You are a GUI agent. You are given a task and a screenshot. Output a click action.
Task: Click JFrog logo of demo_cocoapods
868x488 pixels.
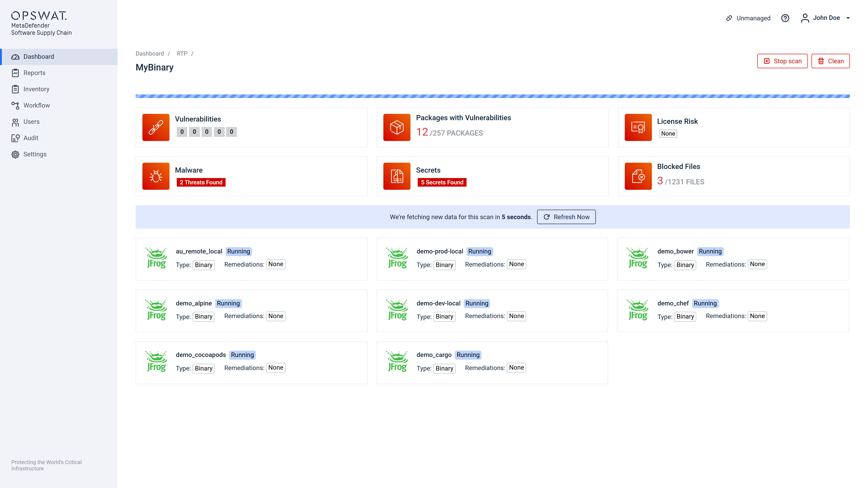point(156,361)
